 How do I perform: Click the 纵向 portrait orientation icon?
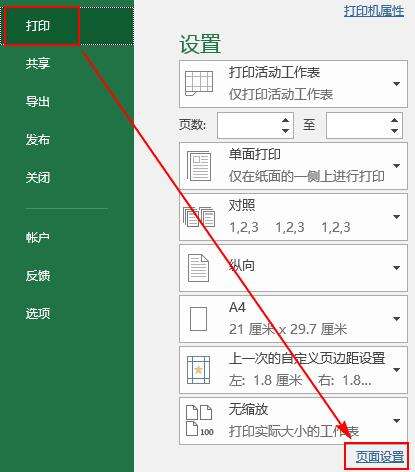tap(199, 268)
